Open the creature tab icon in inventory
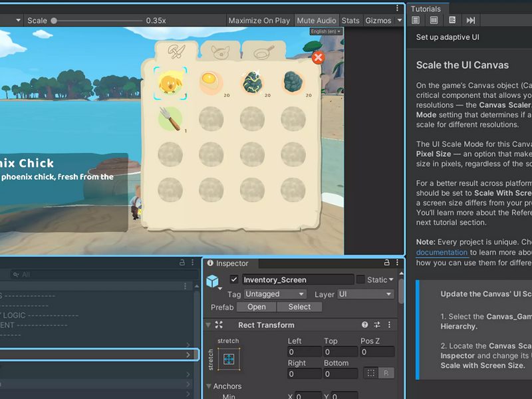 point(220,53)
